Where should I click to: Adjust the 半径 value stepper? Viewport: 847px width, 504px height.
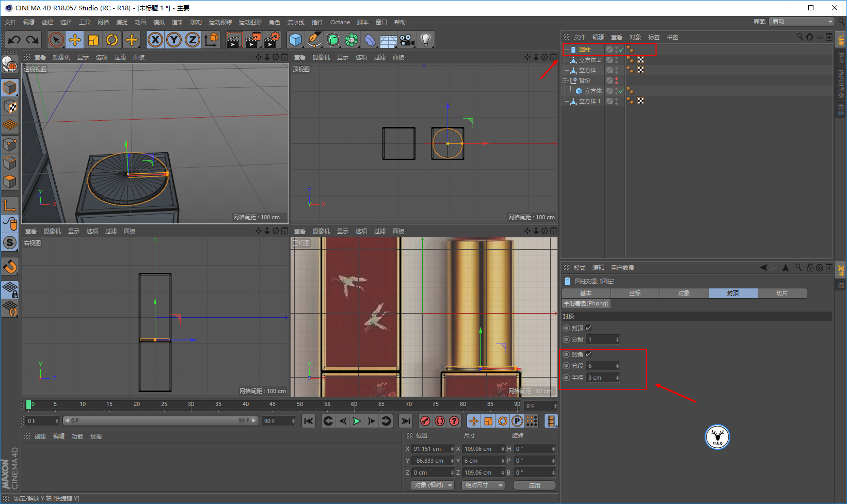[617, 378]
